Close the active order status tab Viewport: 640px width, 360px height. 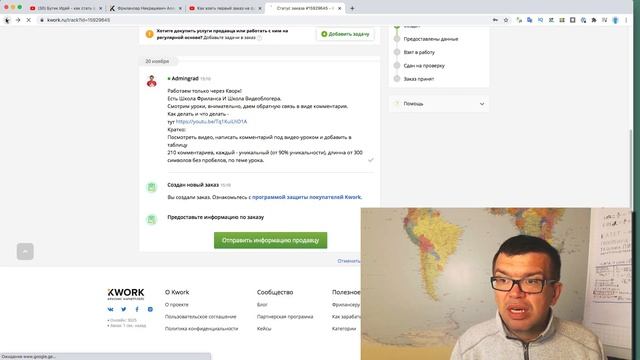(339, 8)
